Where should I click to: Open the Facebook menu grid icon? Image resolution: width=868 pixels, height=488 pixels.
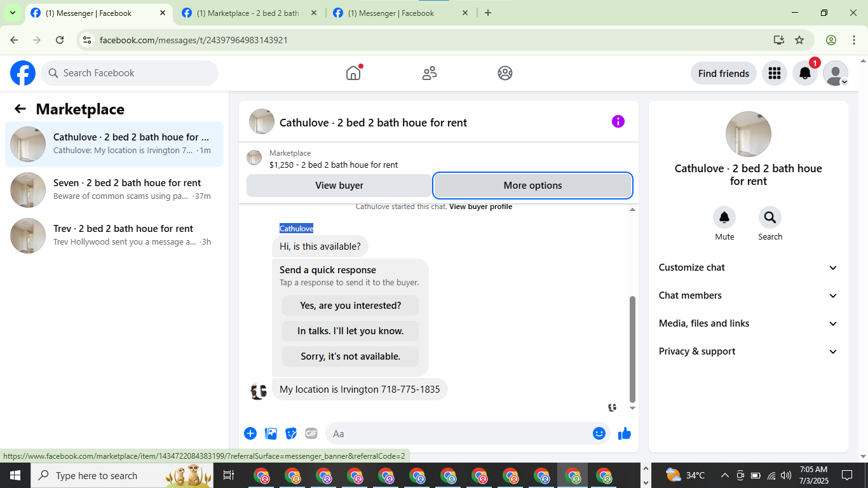[x=774, y=73]
